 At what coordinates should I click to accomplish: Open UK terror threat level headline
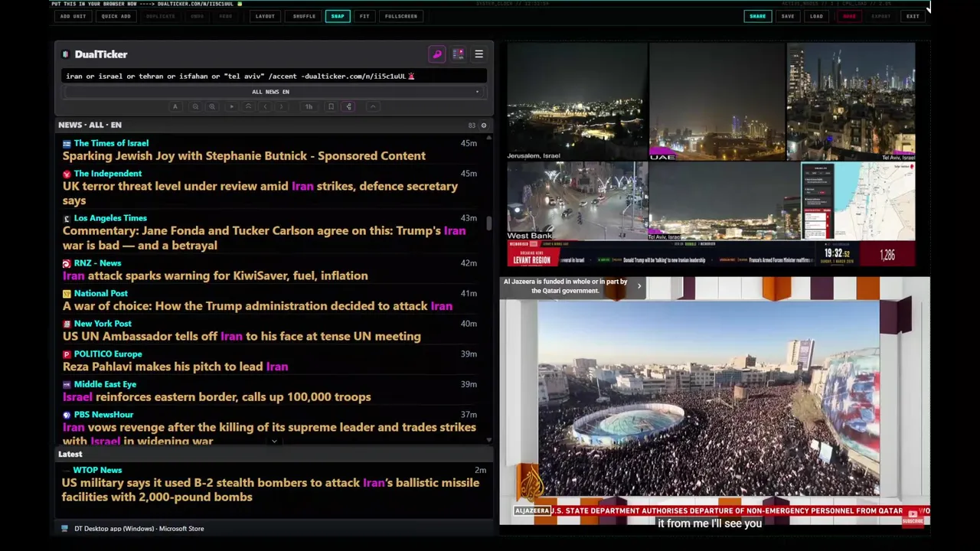(x=260, y=193)
